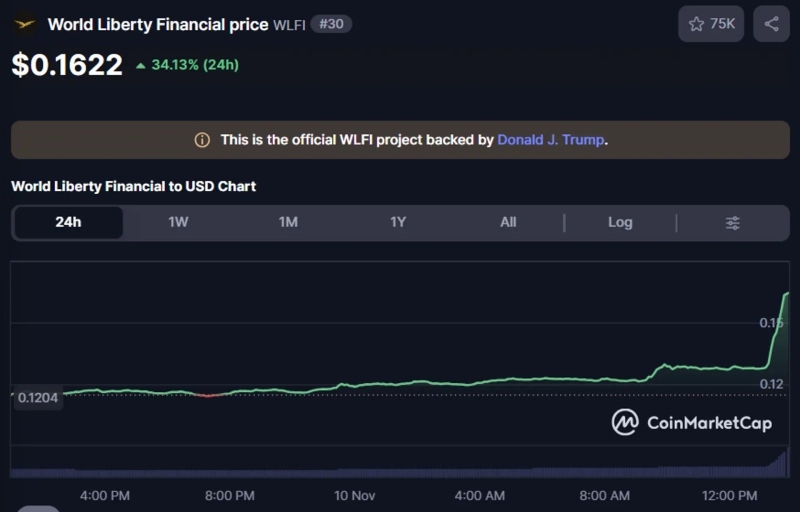Image resolution: width=800 pixels, height=512 pixels.
Task: Click the #30 rank badge
Action: coord(331,24)
